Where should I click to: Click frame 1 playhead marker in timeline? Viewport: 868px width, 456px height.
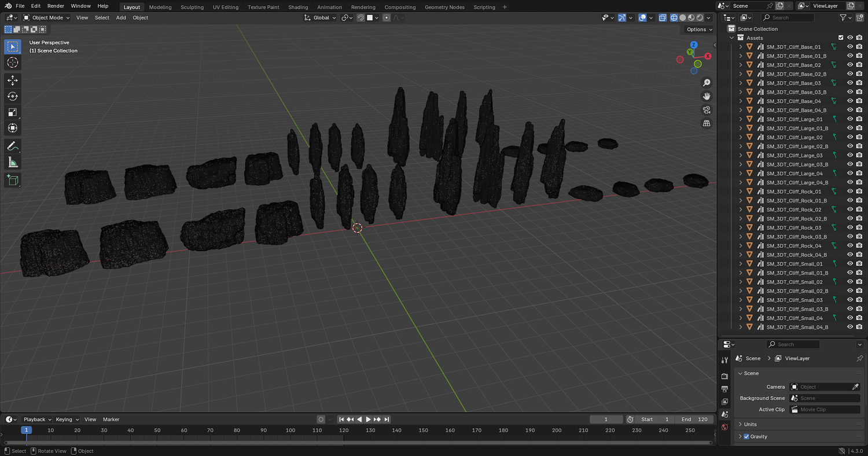pos(26,430)
